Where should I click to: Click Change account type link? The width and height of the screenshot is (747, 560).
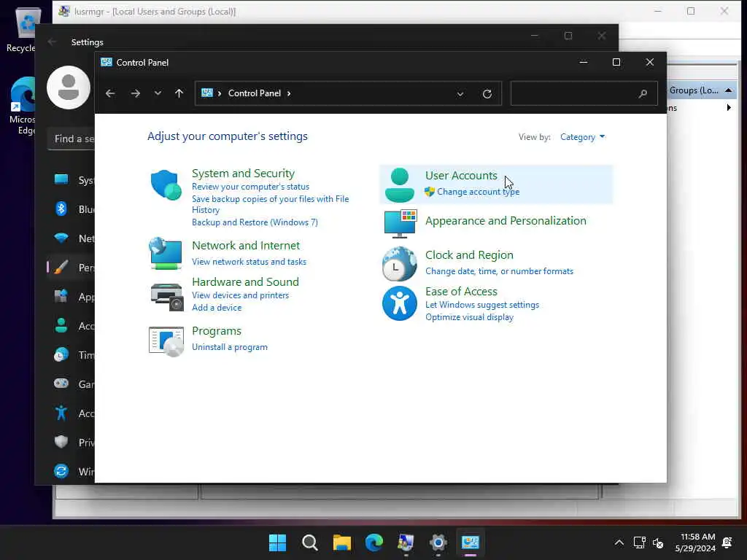click(479, 192)
